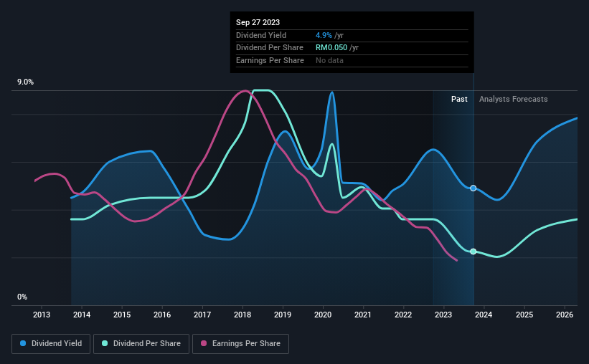Click the Sep 27 2023 tooltip date

258,22
